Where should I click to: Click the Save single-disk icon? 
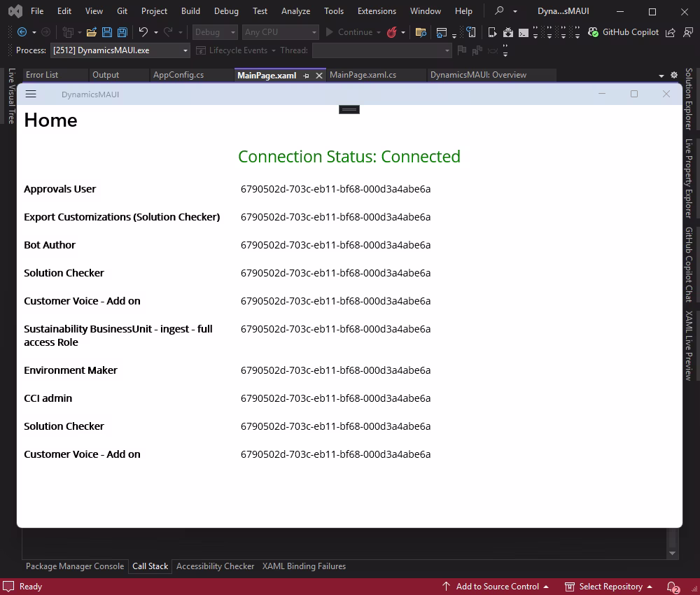(x=107, y=32)
